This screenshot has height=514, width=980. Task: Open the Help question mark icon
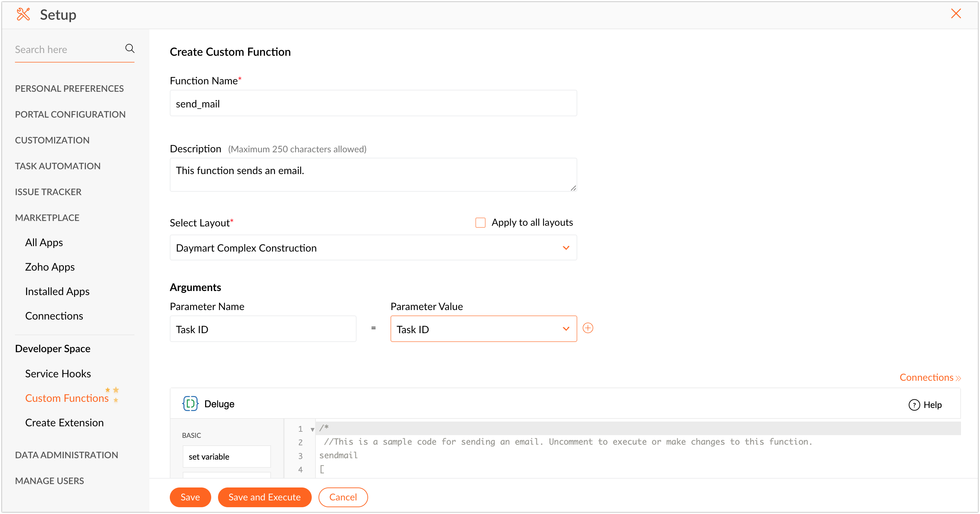(914, 405)
